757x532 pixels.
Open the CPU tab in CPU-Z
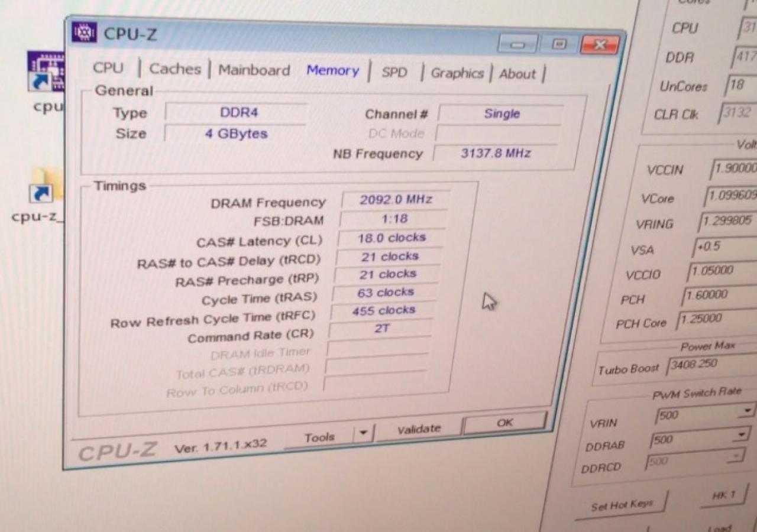click(x=108, y=67)
